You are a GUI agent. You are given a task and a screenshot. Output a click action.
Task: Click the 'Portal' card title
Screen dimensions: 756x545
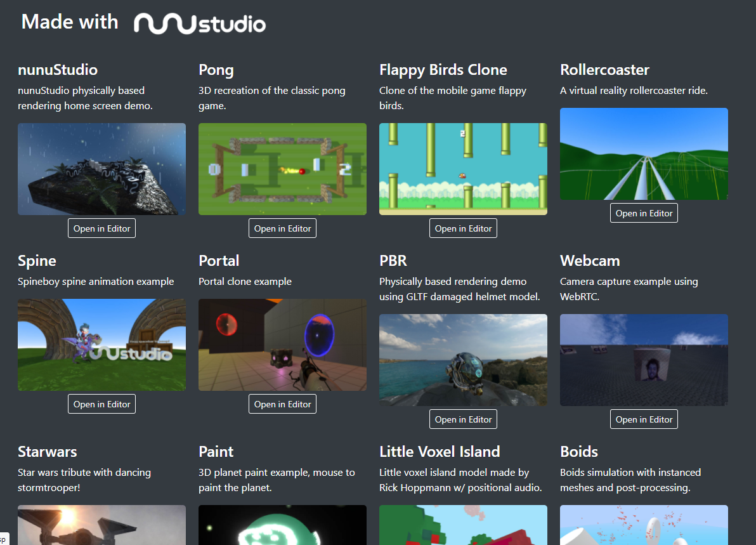tap(219, 261)
